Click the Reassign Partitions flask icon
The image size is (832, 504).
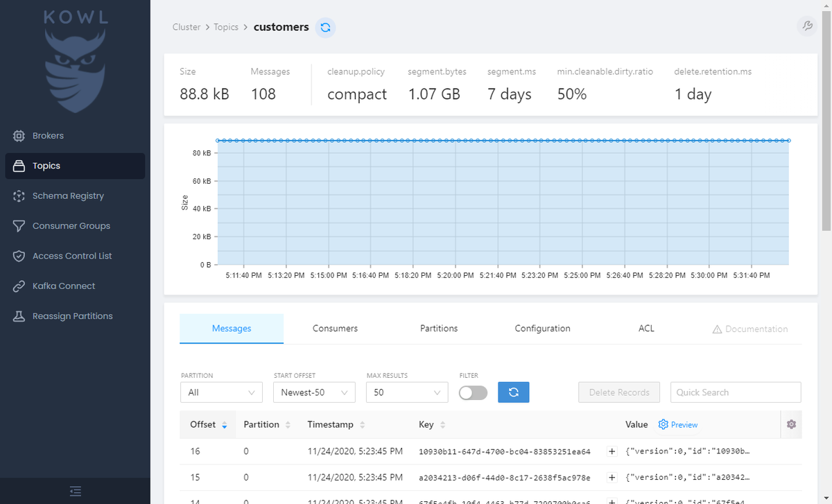(x=19, y=316)
